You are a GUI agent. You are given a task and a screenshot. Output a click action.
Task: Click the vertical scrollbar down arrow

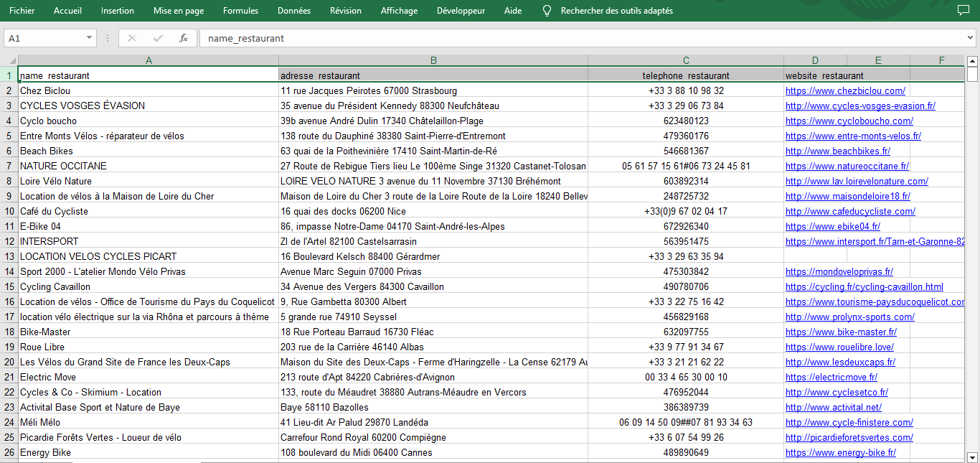972,457
